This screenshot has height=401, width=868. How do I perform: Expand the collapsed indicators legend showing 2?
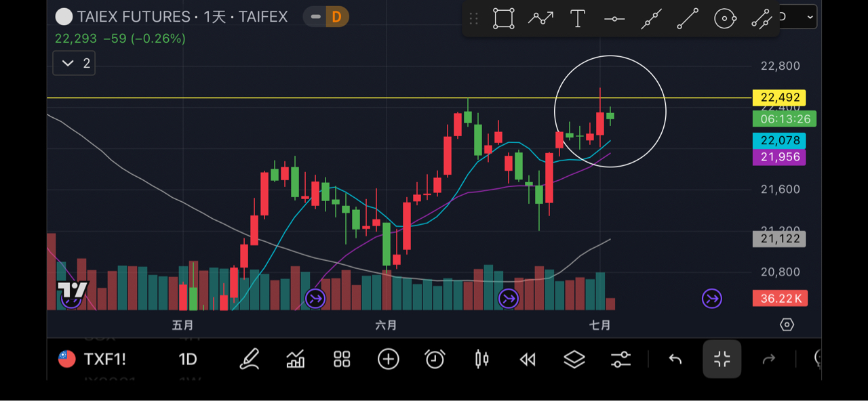point(74,64)
